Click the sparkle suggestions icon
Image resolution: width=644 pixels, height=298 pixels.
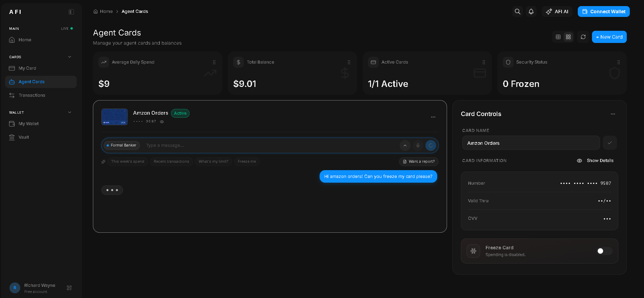103,162
